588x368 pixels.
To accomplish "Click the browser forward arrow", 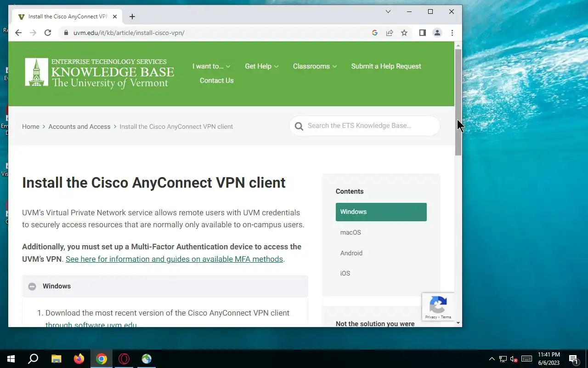I will point(33,33).
